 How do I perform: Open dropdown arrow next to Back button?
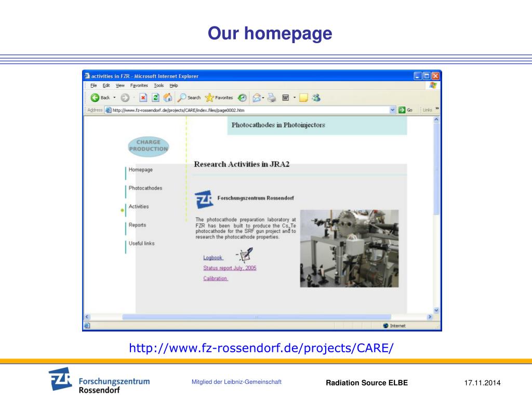coord(114,98)
